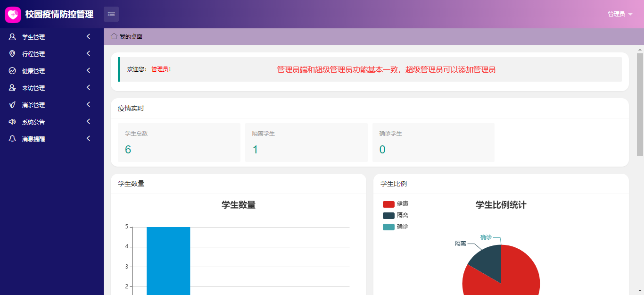Viewport: 644px width, 295px height.
Task: Toggle the red 健康 legend swatch
Action: [x=388, y=204]
